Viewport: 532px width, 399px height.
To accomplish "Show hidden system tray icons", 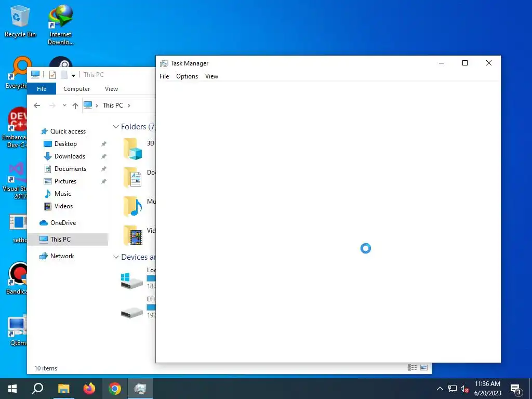I will coord(440,389).
